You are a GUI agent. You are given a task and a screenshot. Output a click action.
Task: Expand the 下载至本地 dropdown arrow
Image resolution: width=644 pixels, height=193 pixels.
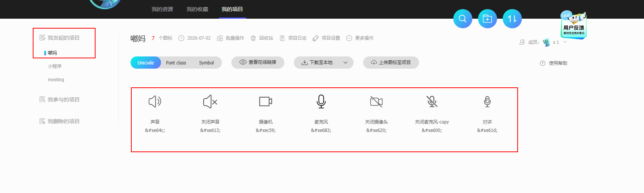point(346,63)
